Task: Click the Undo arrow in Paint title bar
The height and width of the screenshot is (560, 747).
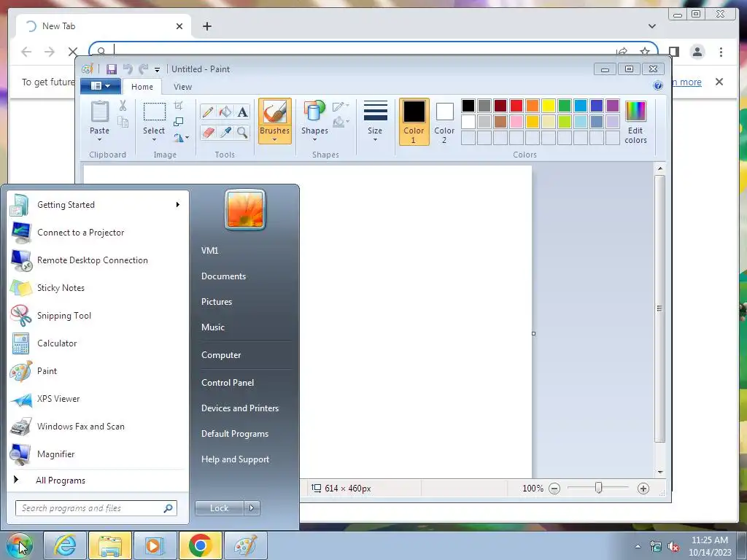Action: coord(128,69)
